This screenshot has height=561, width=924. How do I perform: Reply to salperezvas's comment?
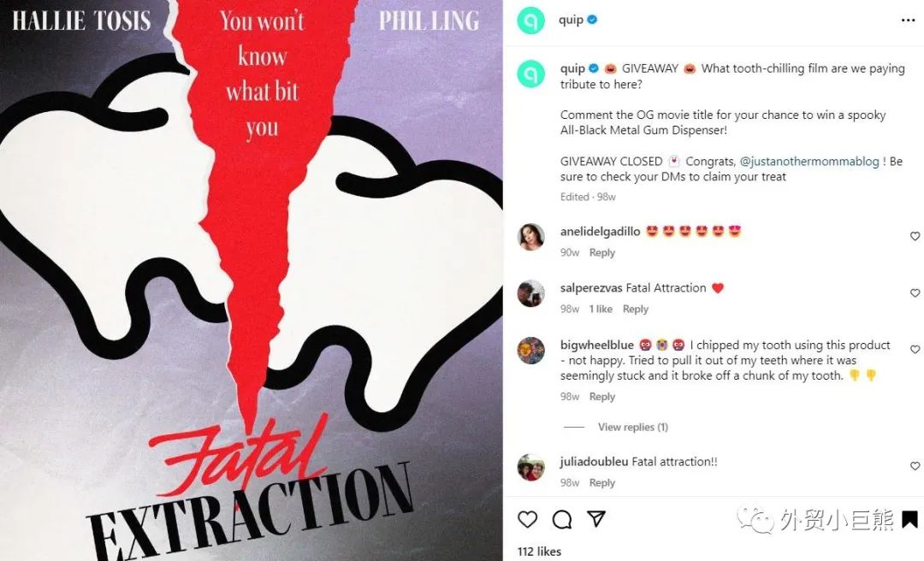pos(635,309)
